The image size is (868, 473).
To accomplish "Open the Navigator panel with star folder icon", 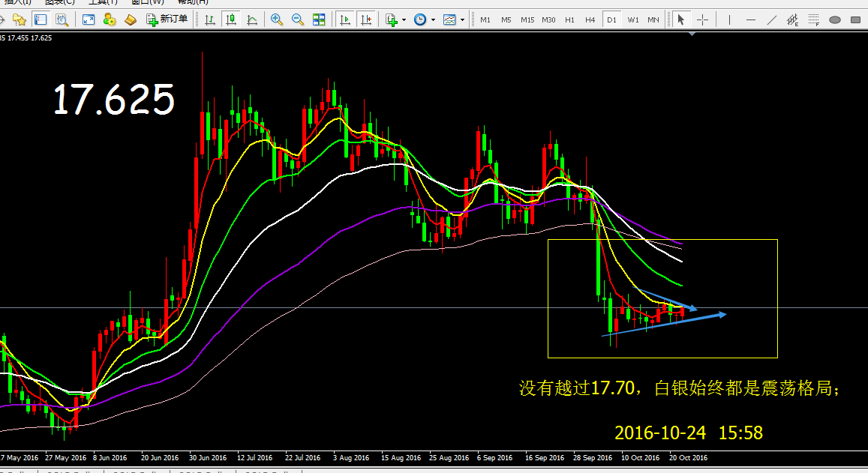I will (20, 20).
